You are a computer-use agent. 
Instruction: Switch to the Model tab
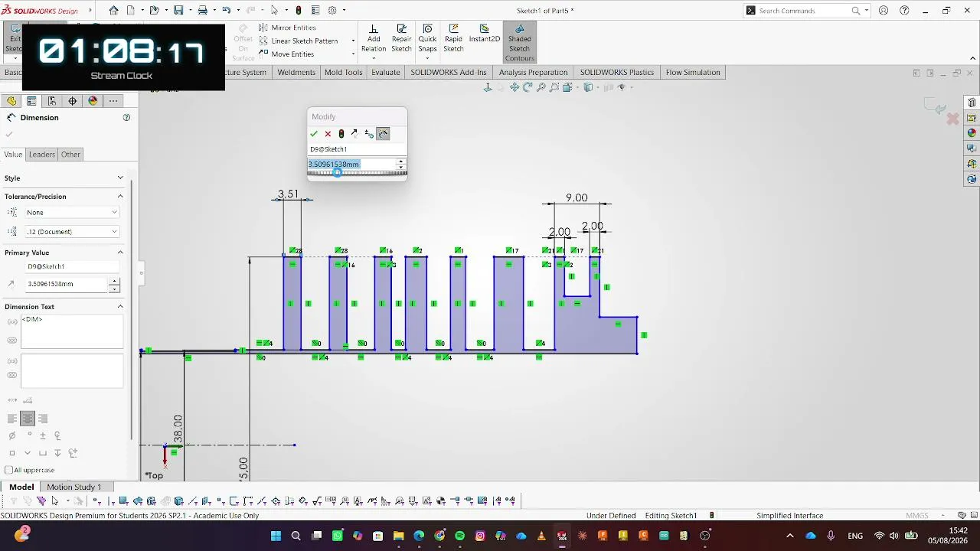point(21,487)
